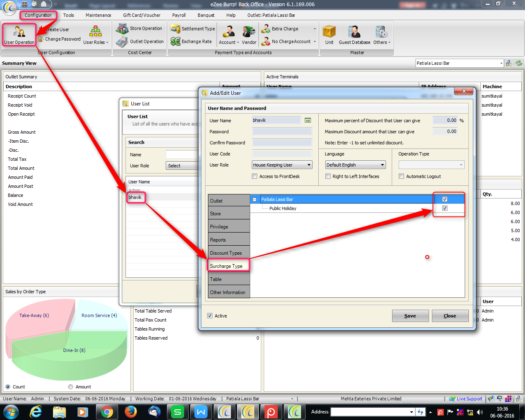Collapse the Patiala Lassi Bar tree node

(x=254, y=199)
